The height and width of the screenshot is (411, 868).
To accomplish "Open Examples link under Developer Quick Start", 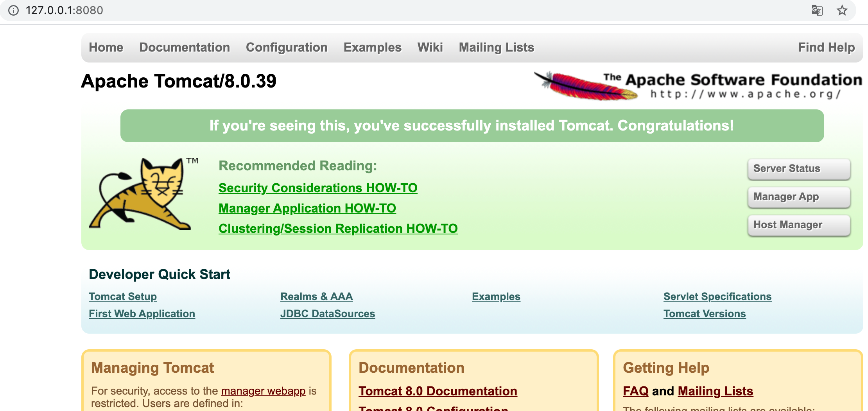I will [x=496, y=297].
